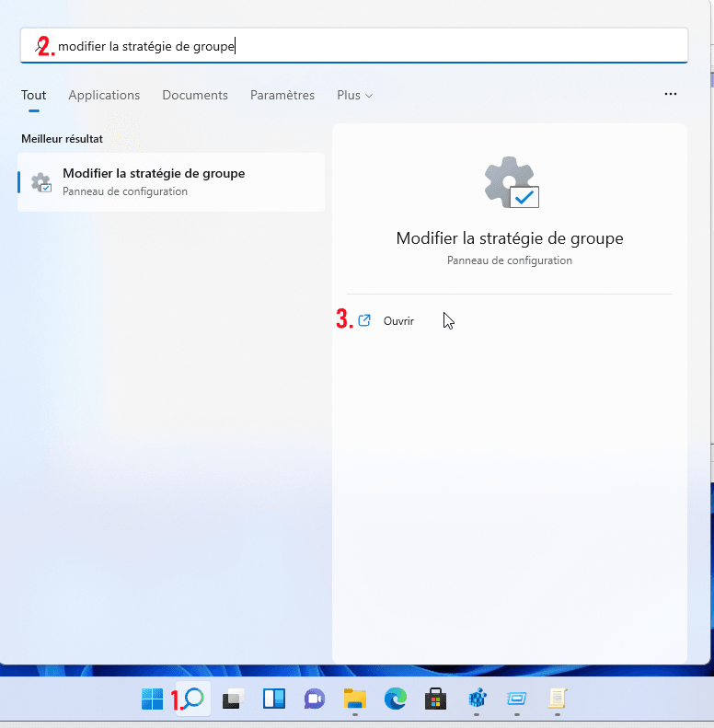Image resolution: width=714 pixels, height=728 pixels.
Task: Click the Modifier la stratégie de groupe preview title
Action: [509, 238]
